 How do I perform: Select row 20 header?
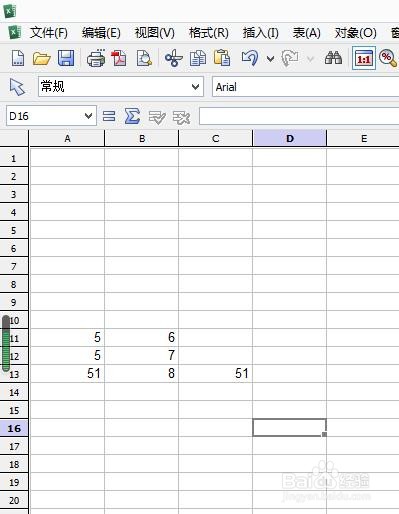click(x=14, y=500)
